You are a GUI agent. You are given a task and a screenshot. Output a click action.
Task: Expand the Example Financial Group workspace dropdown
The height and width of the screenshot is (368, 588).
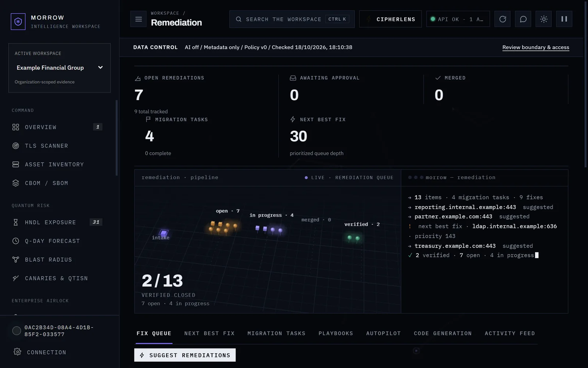(x=60, y=68)
